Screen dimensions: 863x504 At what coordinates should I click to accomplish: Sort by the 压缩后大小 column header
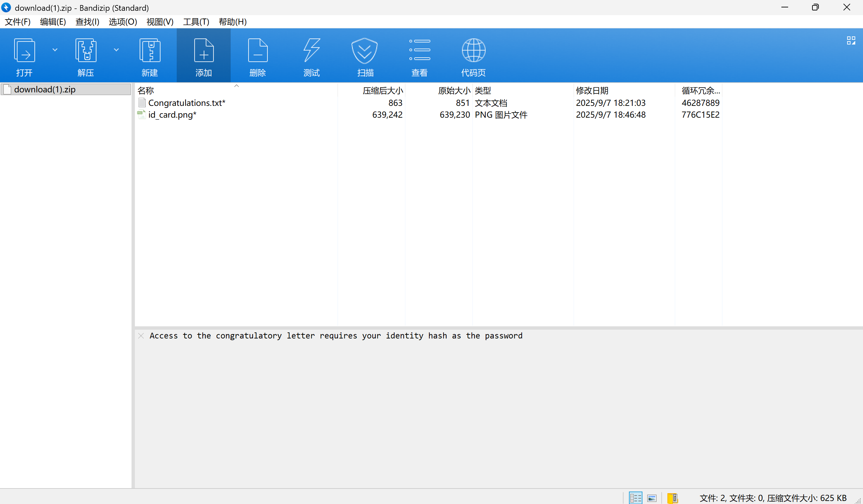(372, 90)
